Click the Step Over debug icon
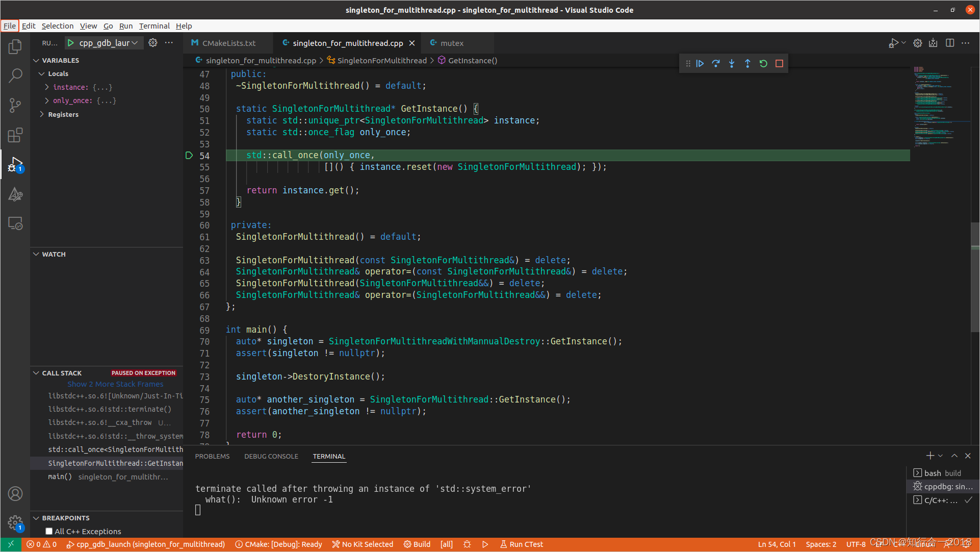The width and height of the screenshot is (980, 552). pyautogui.click(x=716, y=63)
